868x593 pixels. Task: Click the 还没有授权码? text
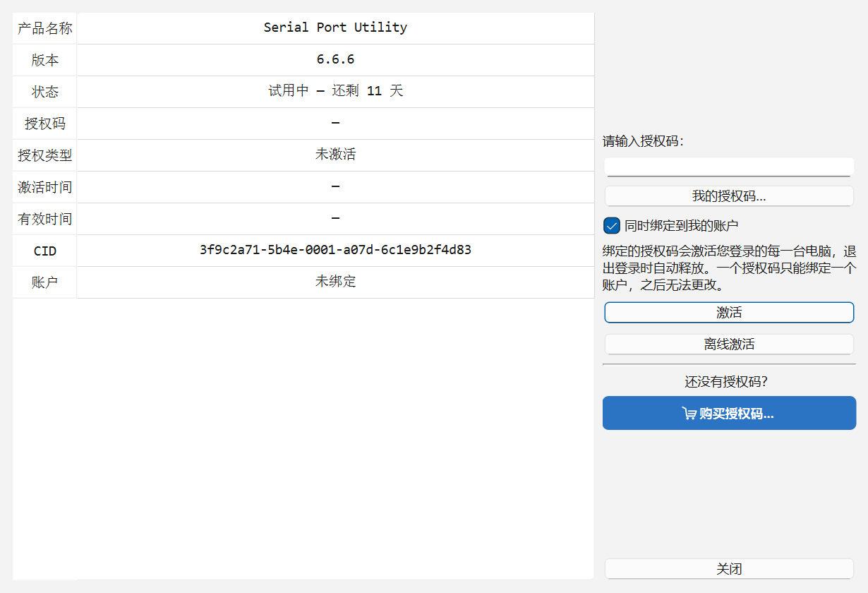726,382
